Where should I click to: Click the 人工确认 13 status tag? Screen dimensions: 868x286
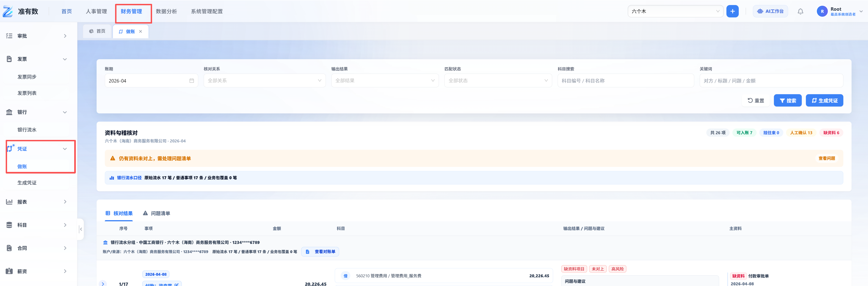pos(801,133)
